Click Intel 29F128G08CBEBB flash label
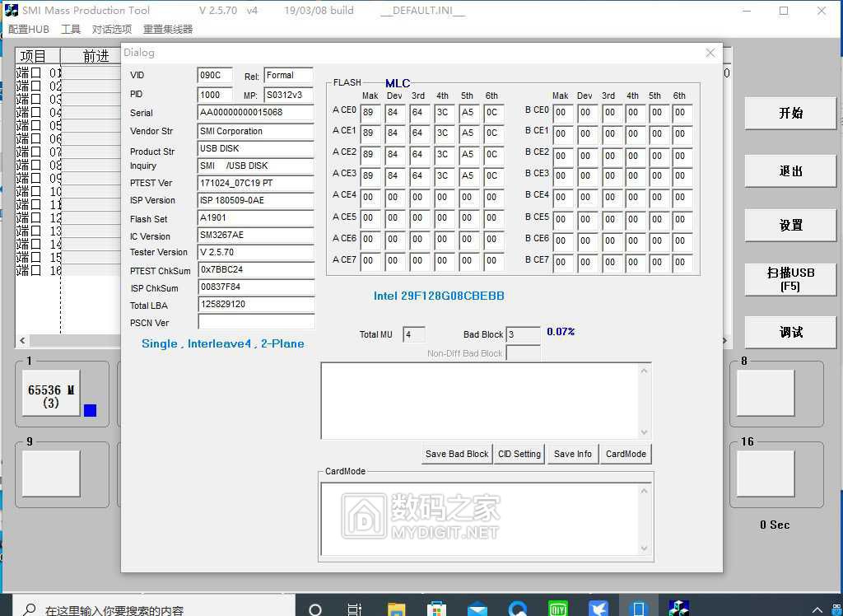The width and height of the screenshot is (843, 616). pos(439,296)
